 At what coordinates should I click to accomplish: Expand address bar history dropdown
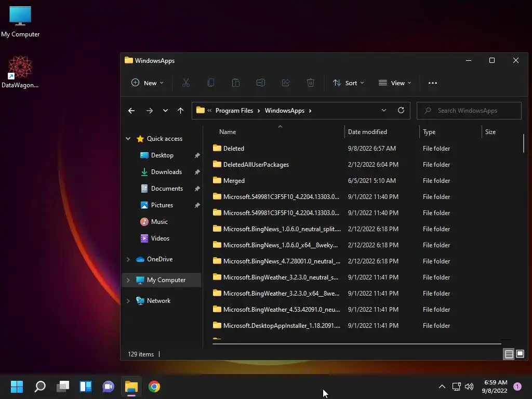pyautogui.click(x=384, y=110)
